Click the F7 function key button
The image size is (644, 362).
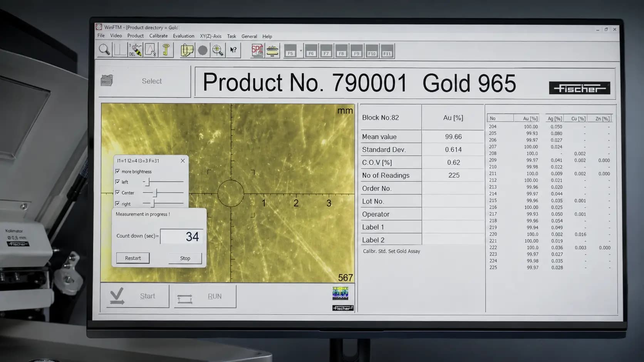point(326,51)
